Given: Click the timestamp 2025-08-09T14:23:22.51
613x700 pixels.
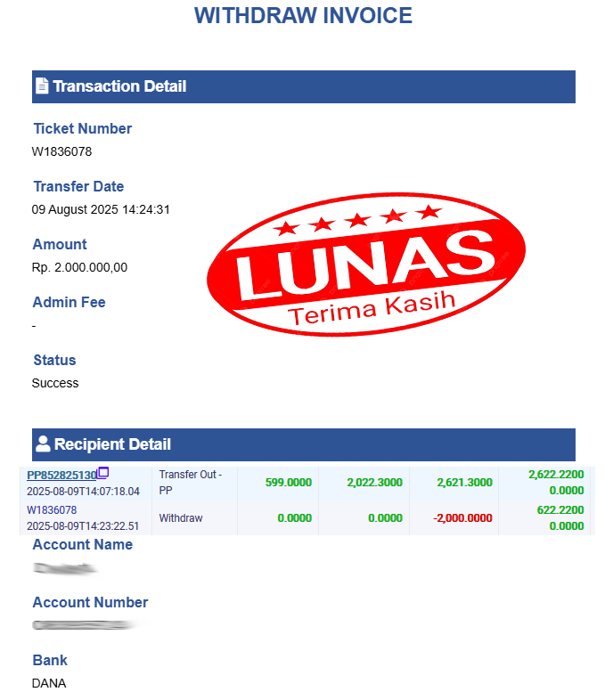Looking at the screenshot, I should [83, 526].
